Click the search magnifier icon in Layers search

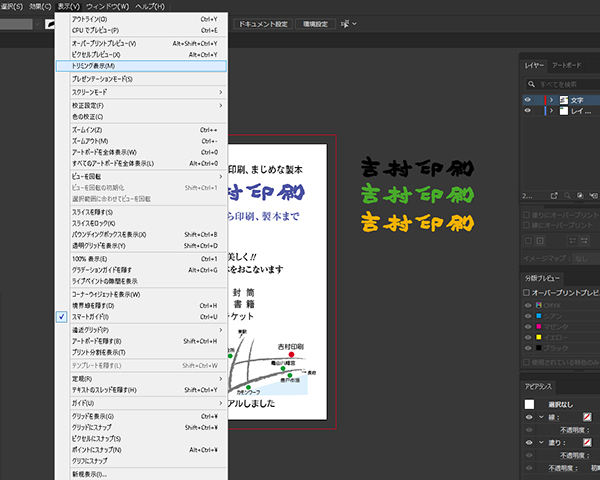pyautogui.click(x=531, y=84)
